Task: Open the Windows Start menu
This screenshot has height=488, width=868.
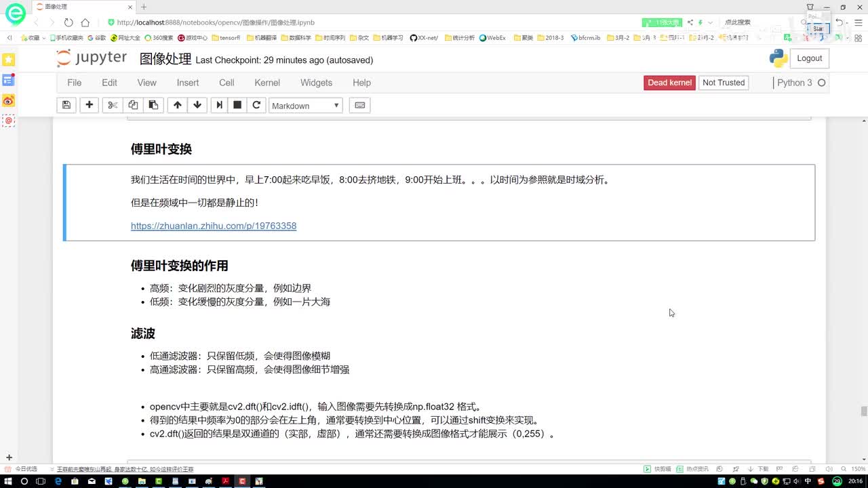Action: [7, 481]
